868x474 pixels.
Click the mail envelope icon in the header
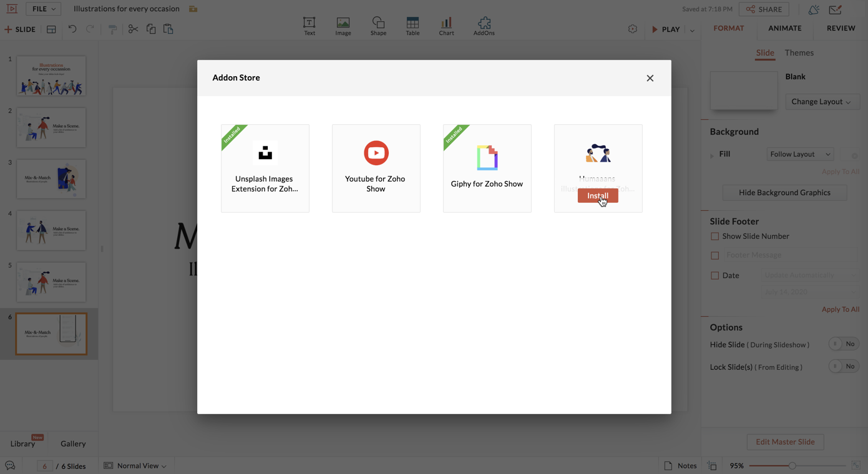coord(836,9)
